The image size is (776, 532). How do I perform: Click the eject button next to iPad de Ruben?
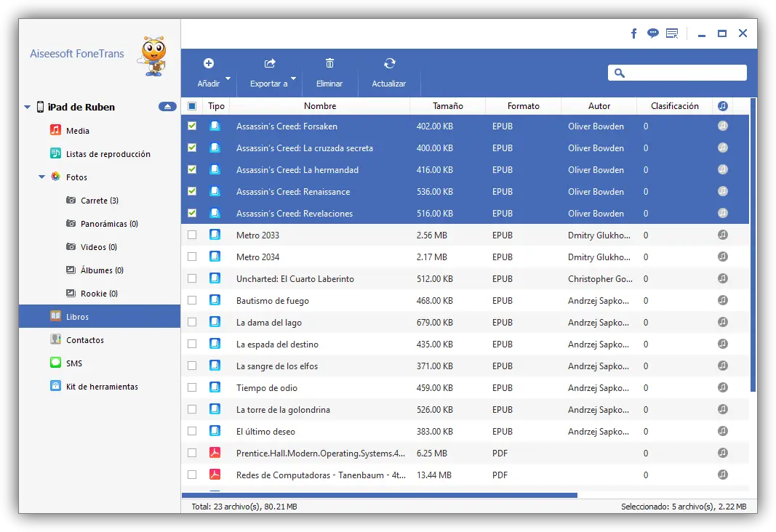[x=167, y=107]
